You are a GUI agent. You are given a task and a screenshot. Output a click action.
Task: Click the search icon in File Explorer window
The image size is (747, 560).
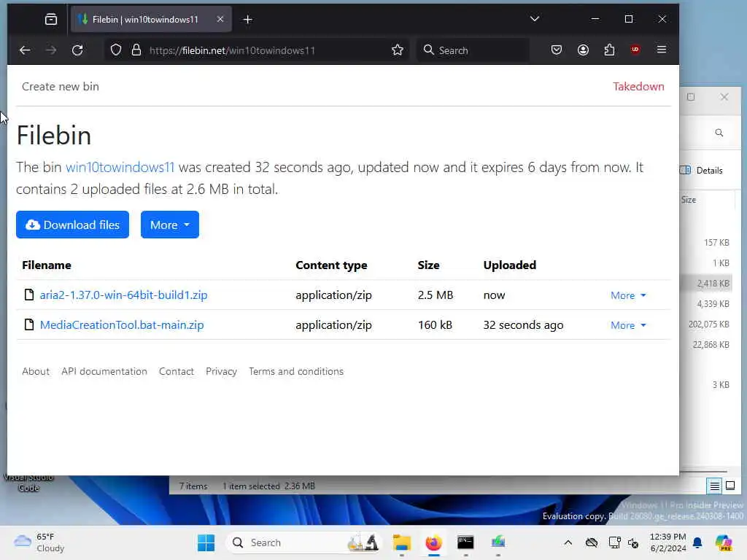[719, 133]
